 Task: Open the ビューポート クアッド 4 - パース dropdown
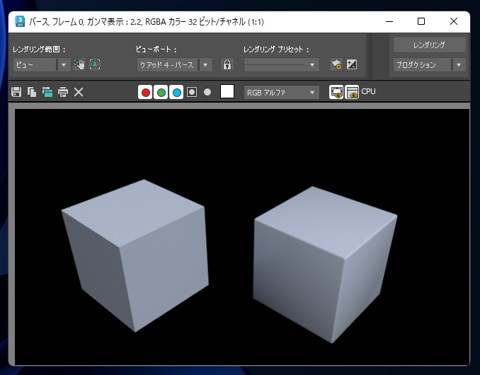(x=175, y=65)
